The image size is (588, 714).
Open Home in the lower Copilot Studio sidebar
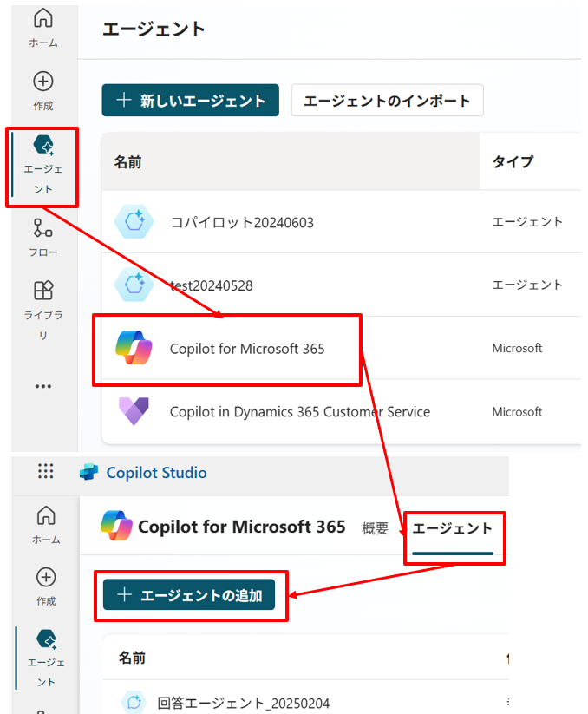(46, 525)
